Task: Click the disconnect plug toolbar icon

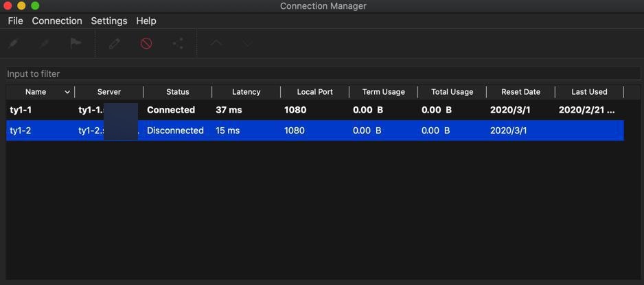Action: click(x=45, y=43)
